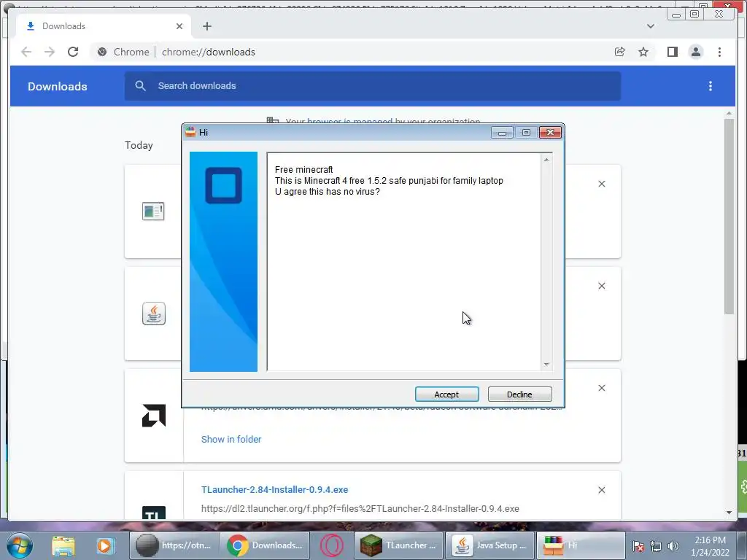Click Decline in the Hi dialog
Viewport: 747px width, 560px height.
click(519, 394)
